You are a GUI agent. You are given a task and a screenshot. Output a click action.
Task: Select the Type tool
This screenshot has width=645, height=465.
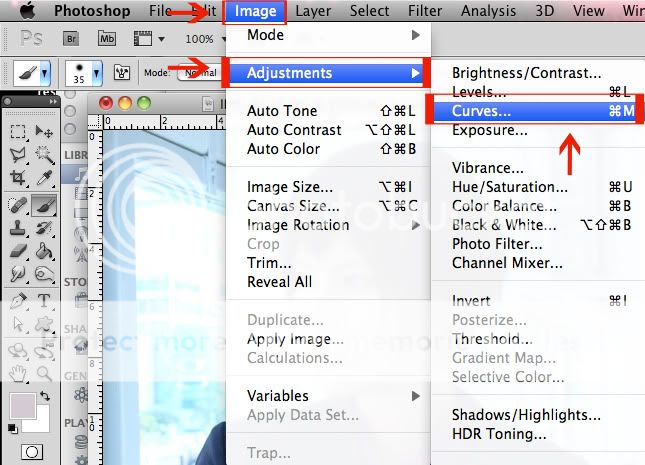coord(44,301)
